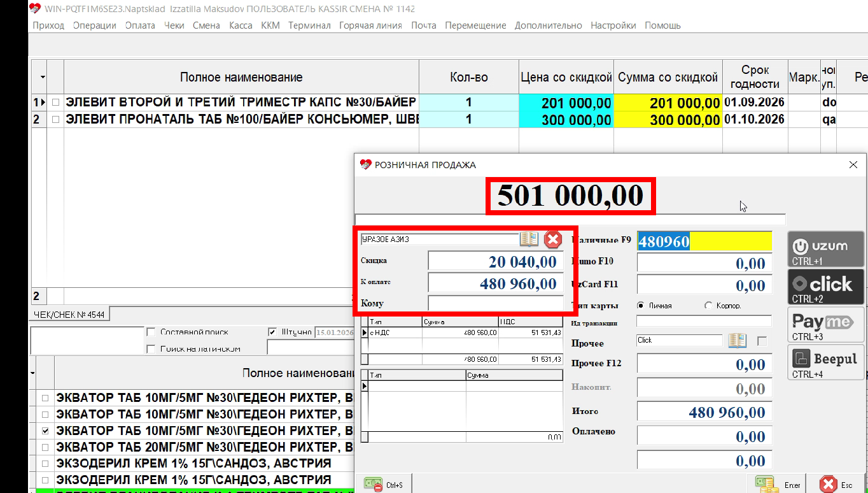Open the Перемещение menu
This screenshot has width=868, height=493.
coord(475,25)
